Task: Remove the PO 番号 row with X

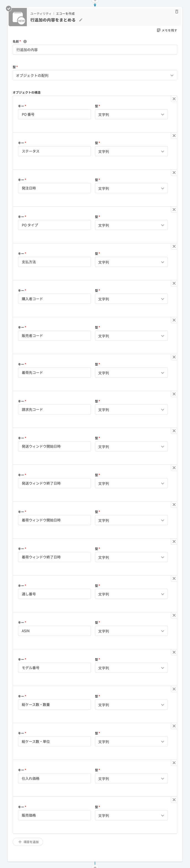Action: [174, 99]
